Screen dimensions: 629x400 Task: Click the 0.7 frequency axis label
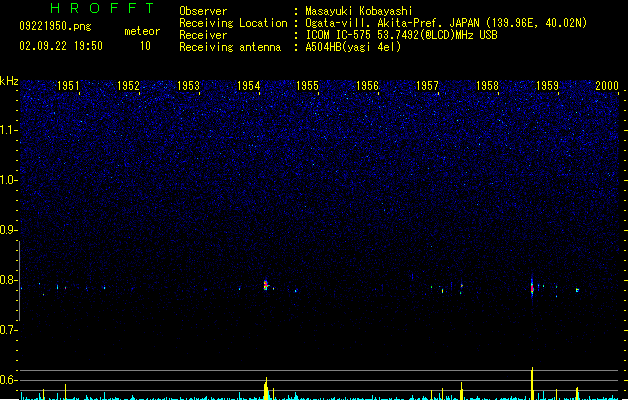pos(8,330)
